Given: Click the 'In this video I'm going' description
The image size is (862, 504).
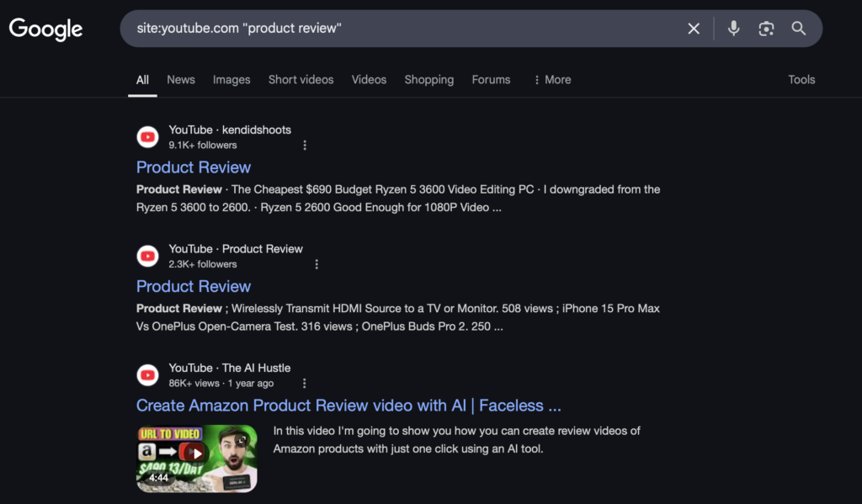Looking at the screenshot, I should (457, 440).
